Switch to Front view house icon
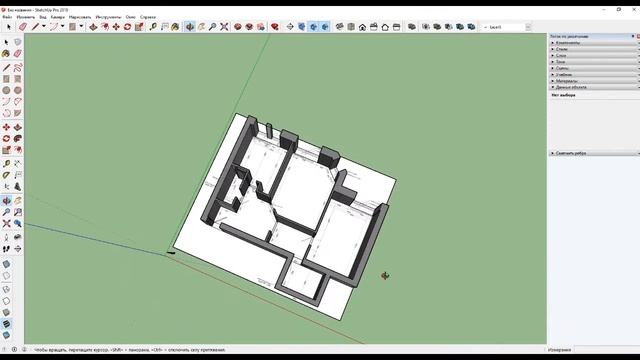 coord(362,27)
